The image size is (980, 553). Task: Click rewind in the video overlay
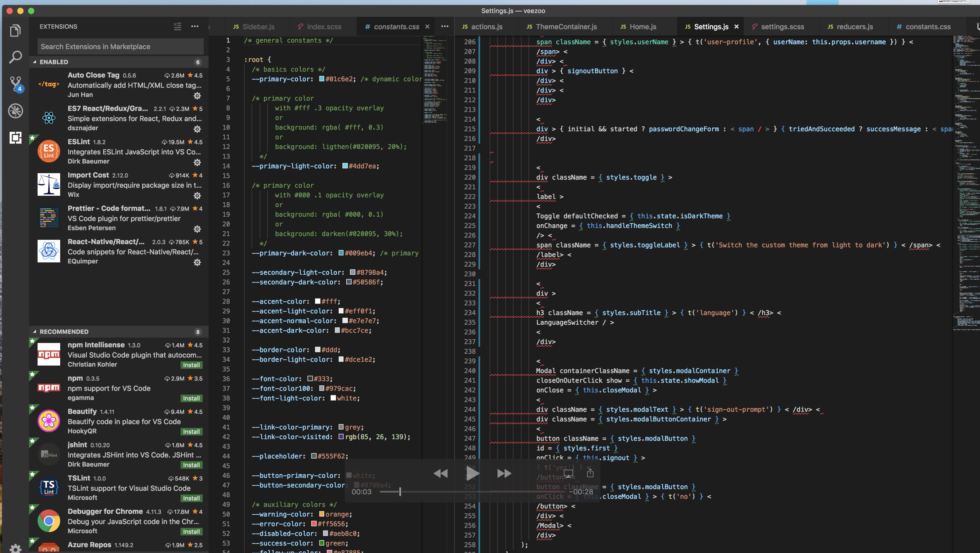click(441, 473)
